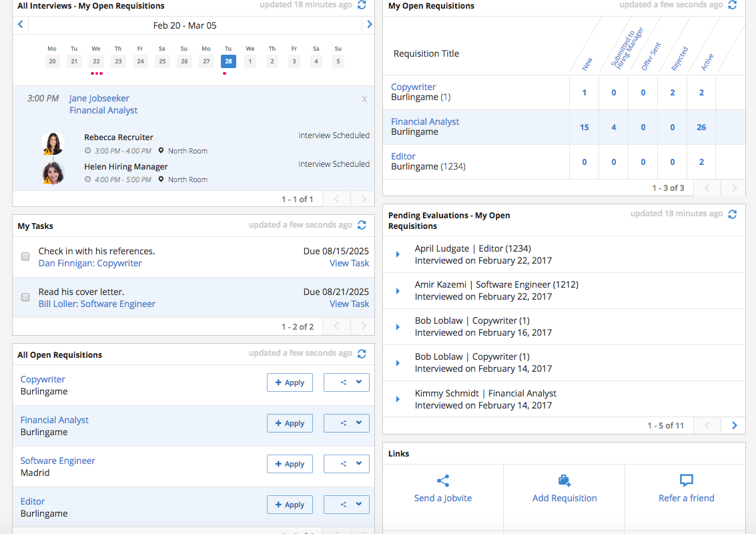The image size is (756, 534).
Task: Open share dropdown for Software Engineer requisition
Action: [347, 463]
